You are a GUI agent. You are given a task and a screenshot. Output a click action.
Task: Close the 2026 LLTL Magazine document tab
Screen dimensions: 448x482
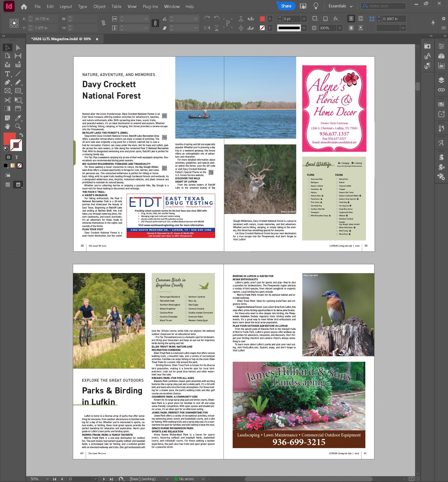coord(97,39)
